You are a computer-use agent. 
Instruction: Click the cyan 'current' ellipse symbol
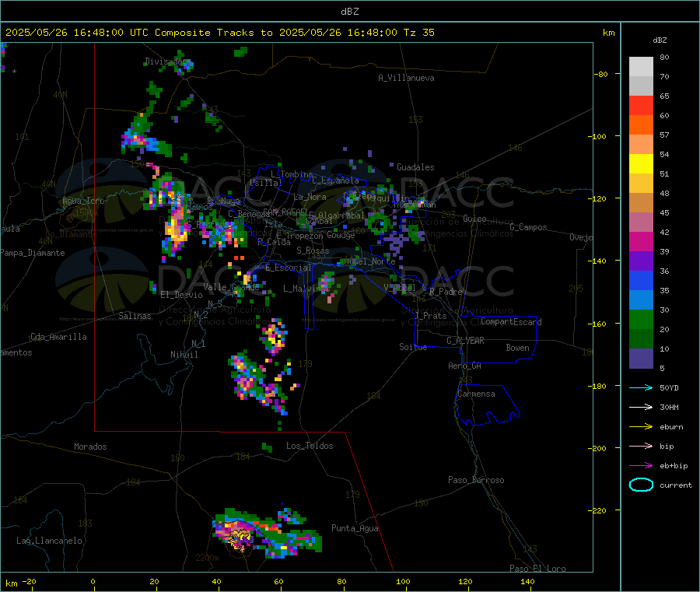641,485
